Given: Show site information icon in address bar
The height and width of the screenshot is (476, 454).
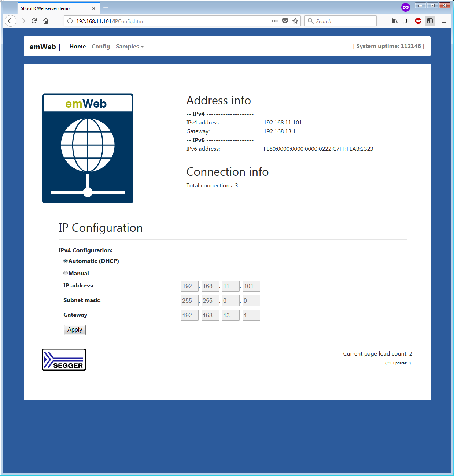Looking at the screenshot, I should 70,21.
